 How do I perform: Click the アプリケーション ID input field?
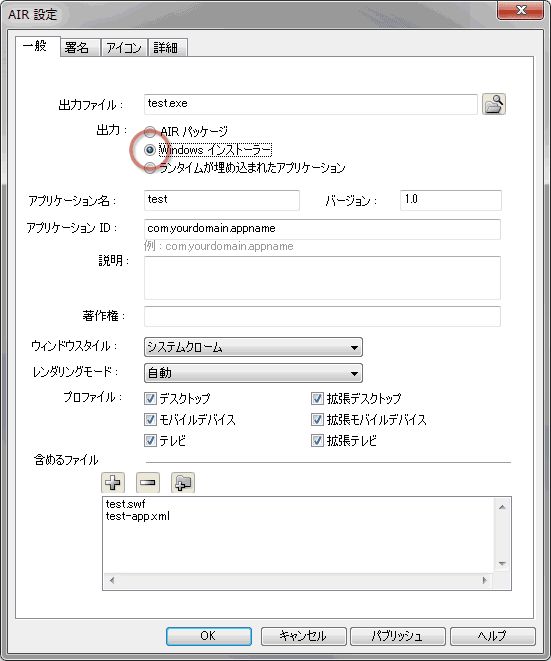322,229
